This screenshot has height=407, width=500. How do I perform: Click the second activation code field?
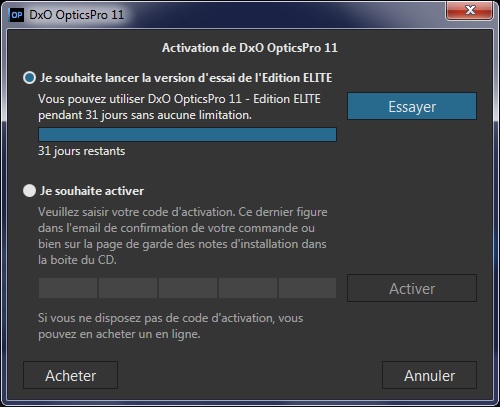(128, 288)
